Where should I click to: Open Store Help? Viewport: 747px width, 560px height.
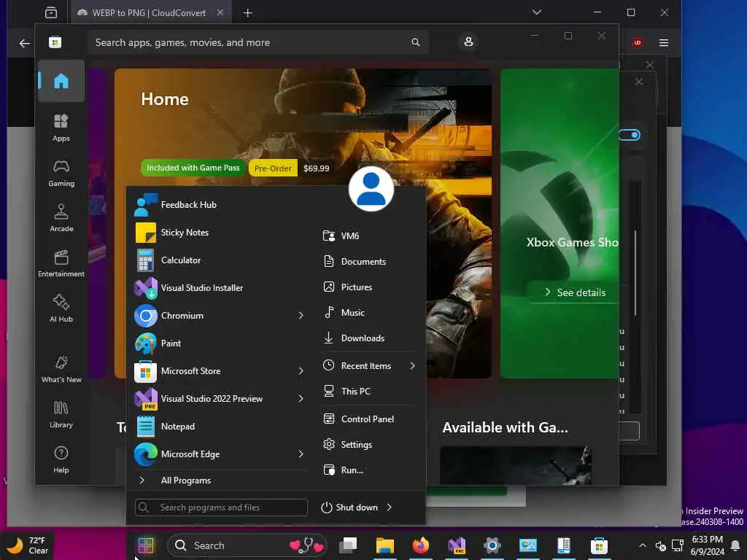coord(61,460)
